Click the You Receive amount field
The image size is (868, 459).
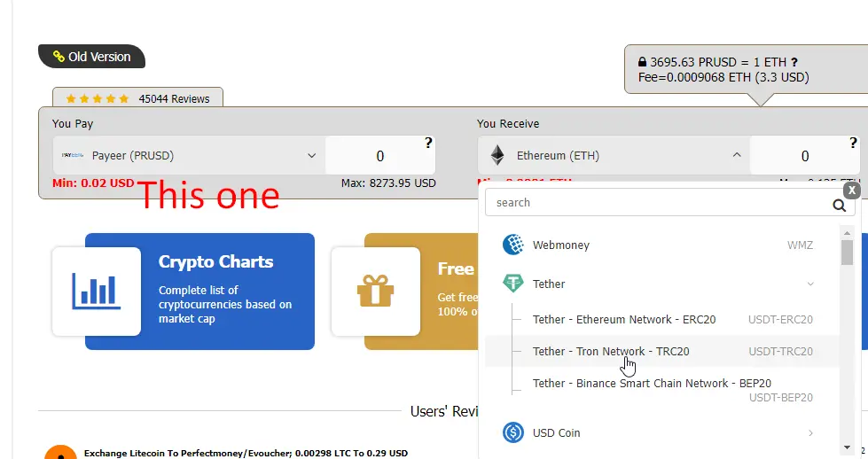(x=804, y=156)
